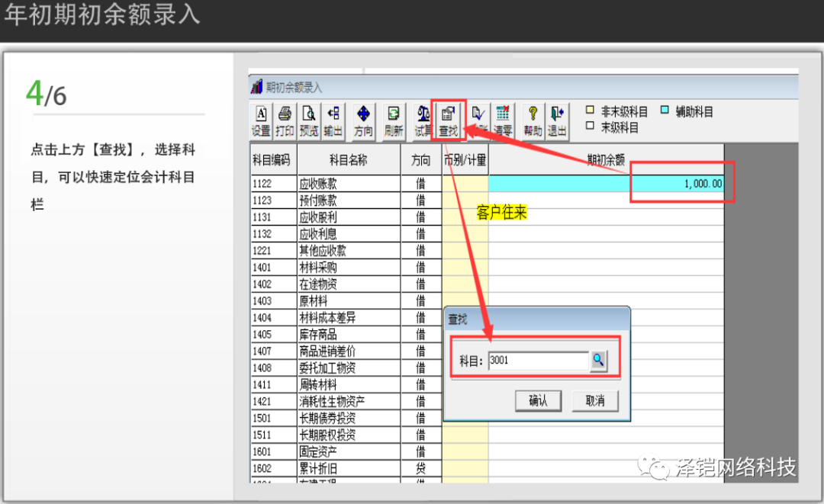The height and width of the screenshot is (504, 824).
Task: Click the account code cell 1122
Action: 274,184
